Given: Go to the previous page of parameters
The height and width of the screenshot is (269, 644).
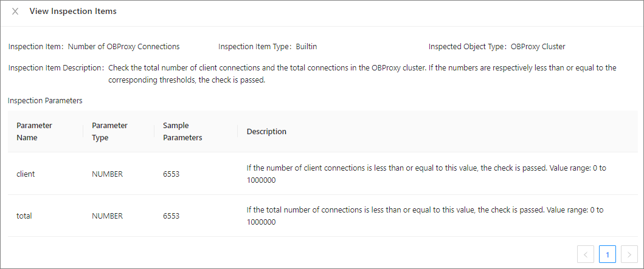Looking at the screenshot, I should [585, 254].
